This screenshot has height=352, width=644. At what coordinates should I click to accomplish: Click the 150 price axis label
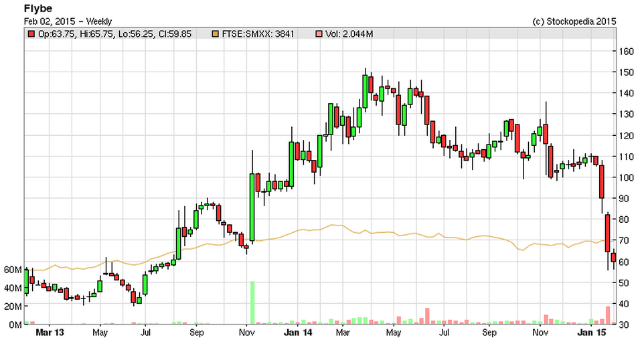tap(627, 72)
